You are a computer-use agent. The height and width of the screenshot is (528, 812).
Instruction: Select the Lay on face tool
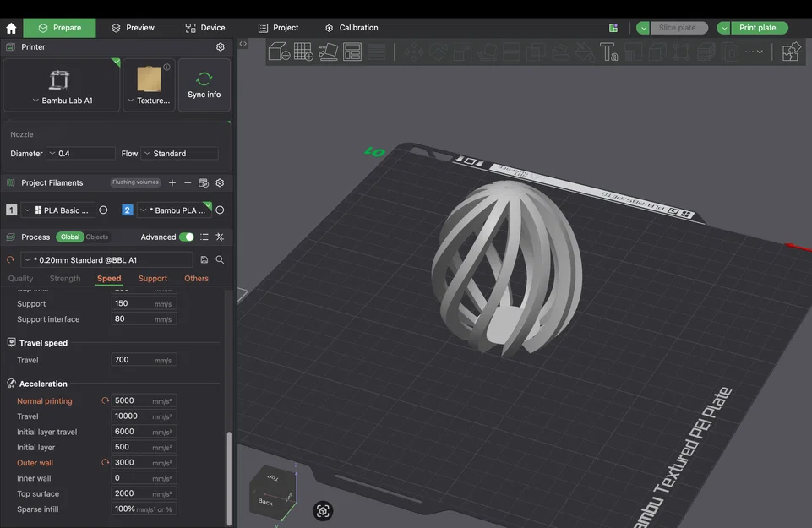(x=487, y=52)
